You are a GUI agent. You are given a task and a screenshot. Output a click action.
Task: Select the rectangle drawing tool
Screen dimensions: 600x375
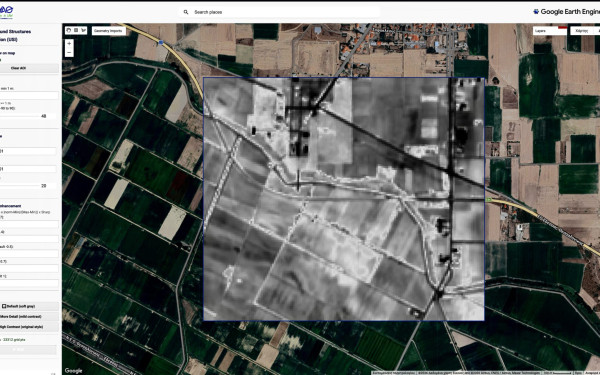(x=76, y=30)
